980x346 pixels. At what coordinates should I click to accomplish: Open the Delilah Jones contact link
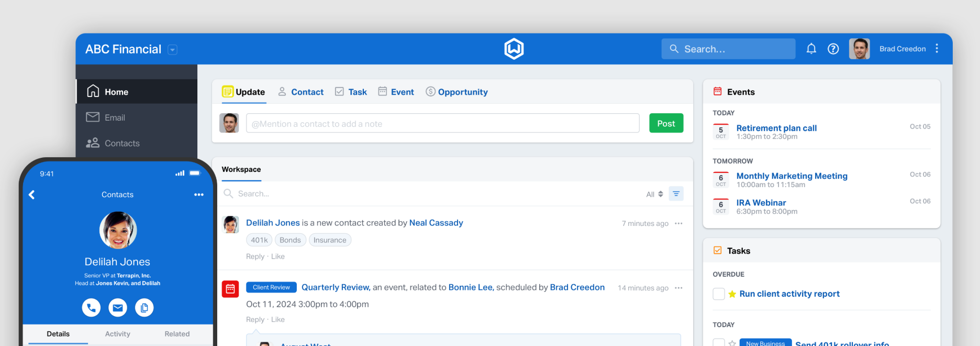(273, 223)
